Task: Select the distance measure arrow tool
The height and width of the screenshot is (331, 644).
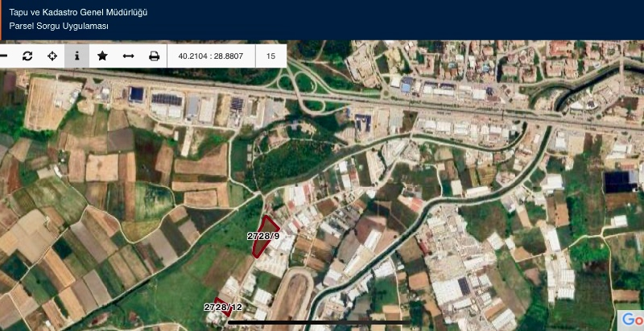Action: 128,56
